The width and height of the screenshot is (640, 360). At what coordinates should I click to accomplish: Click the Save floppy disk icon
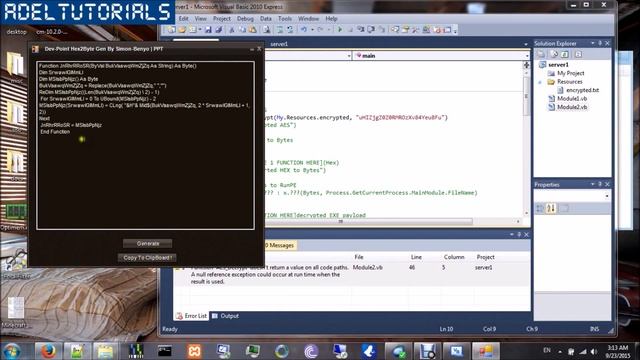[x=208, y=29]
